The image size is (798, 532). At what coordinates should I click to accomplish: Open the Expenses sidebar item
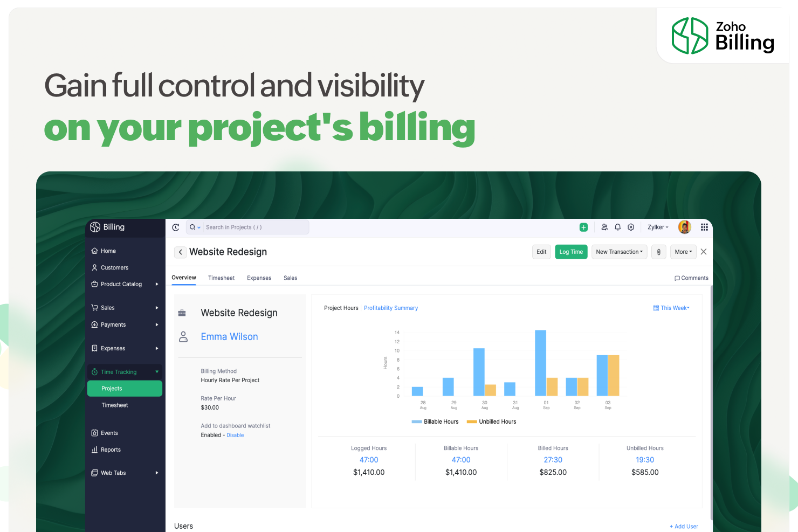coord(113,348)
